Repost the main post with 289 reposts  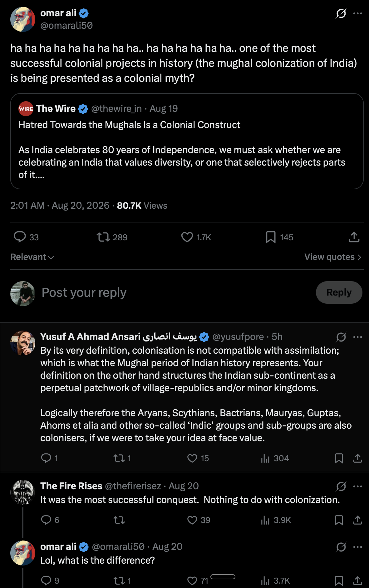[x=103, y=237]
